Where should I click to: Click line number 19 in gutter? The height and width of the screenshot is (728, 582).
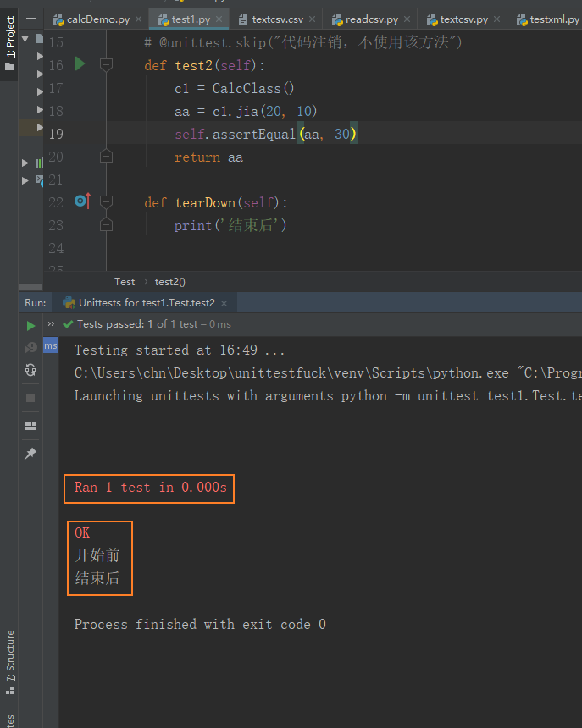tap(56, 135)
